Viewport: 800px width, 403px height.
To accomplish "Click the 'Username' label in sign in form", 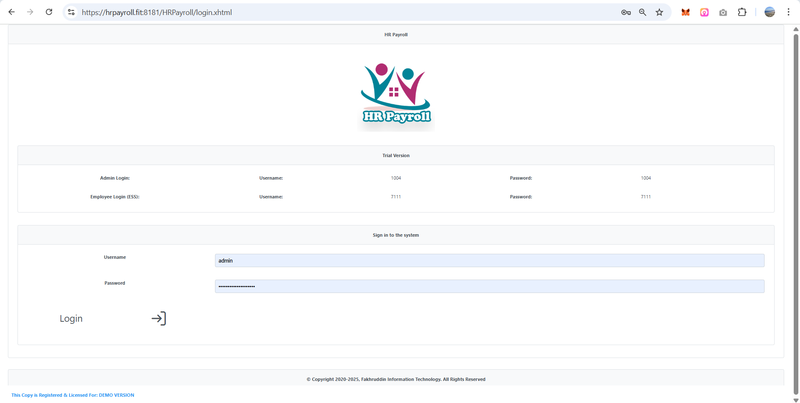I will tap(115, 257).
